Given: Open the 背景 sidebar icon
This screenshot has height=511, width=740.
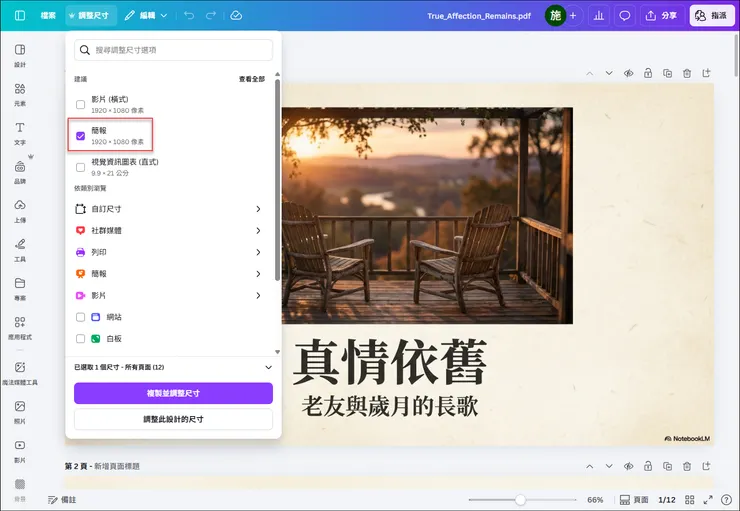Looking at the screenshot, I should (x=20, y=490).
